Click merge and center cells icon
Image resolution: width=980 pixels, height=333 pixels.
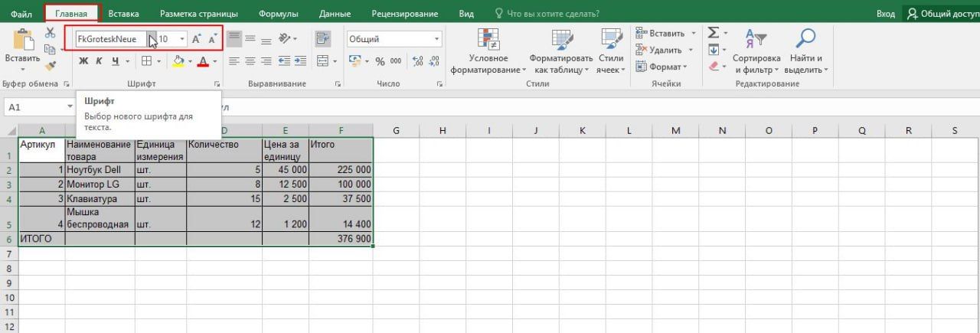[322, 61]
